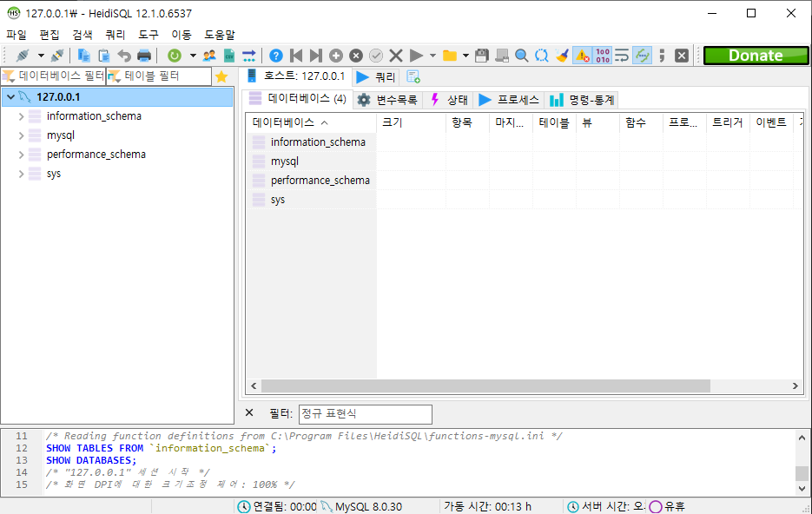Expand performance_schema tree node

click(x=21, y=155)
